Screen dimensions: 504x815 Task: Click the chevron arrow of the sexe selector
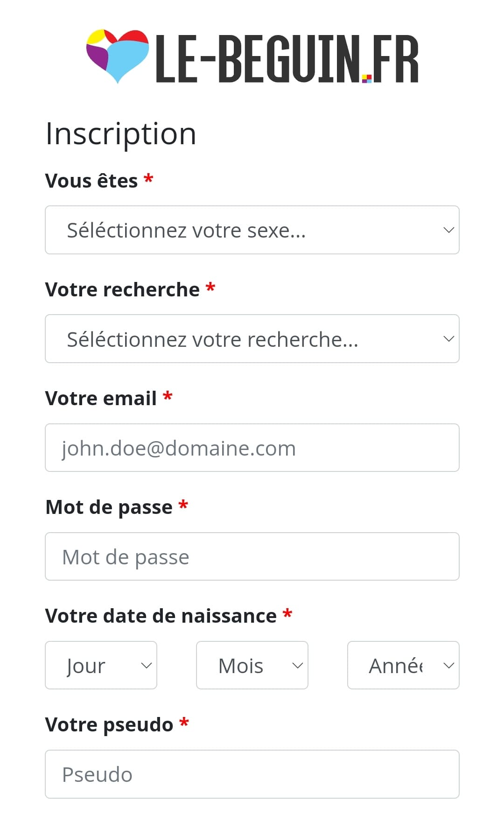tap(448, 230)
